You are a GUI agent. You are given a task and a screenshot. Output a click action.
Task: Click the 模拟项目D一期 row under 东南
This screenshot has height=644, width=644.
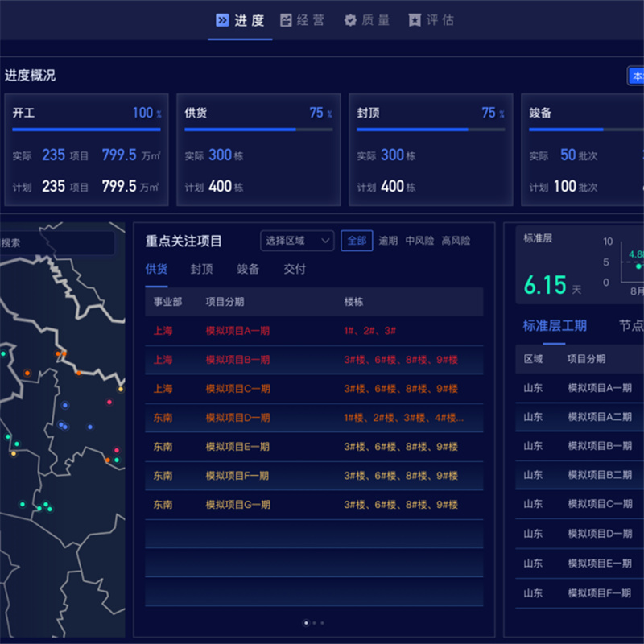(314, 418)
